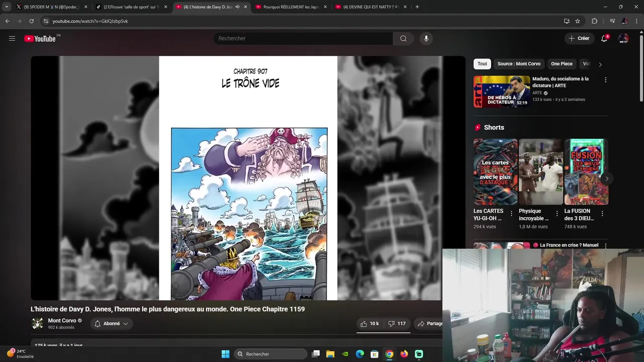Image resolution: width=644 pixels, height=362 pixels.
Task: Go back in browser history
Action: point(7,21)
